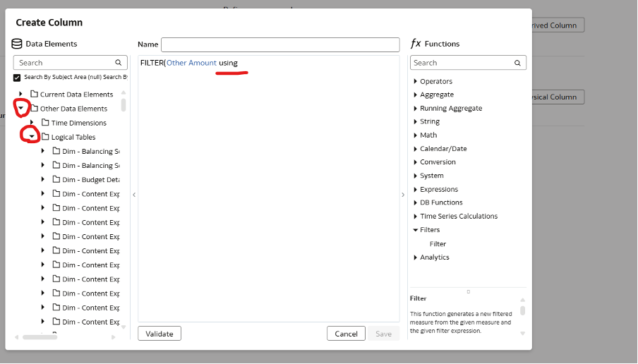Viewport: 638px width, 364px height.
Task: Select the Filter function item
Action: [438, 244]
